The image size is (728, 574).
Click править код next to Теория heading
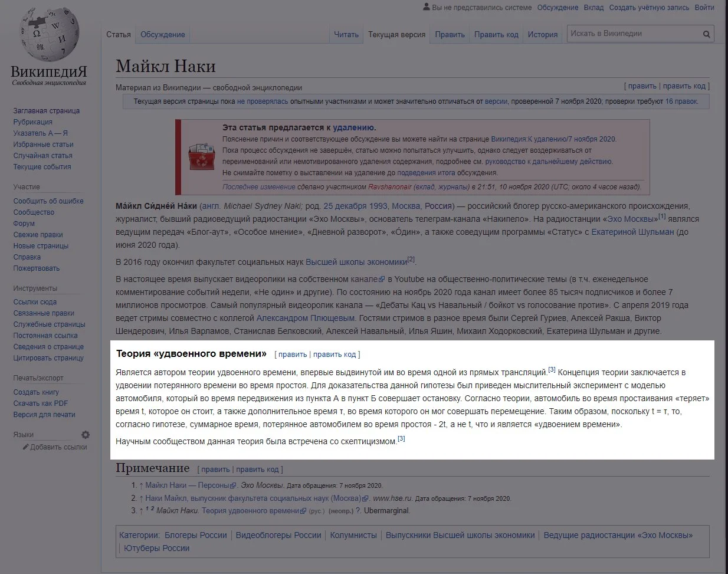335,355
